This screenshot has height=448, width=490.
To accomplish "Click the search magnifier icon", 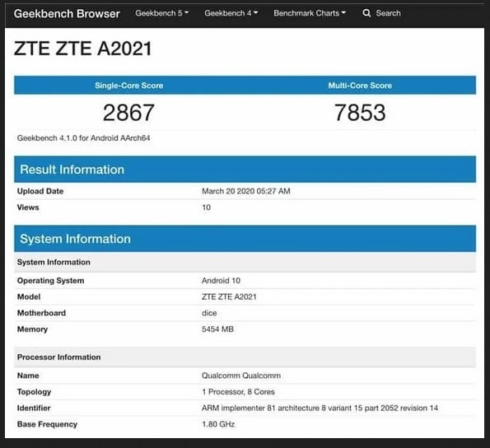I will click(x=366, y=13).
